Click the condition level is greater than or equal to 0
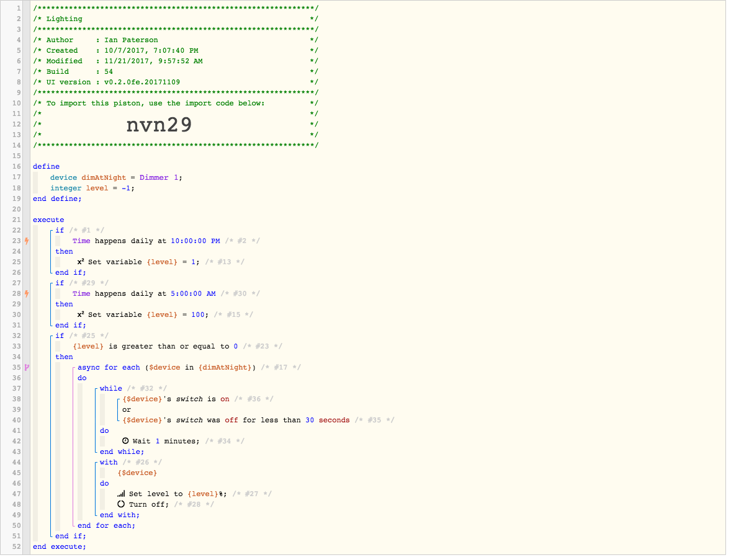The image size is (731, 560). point(156,347)
